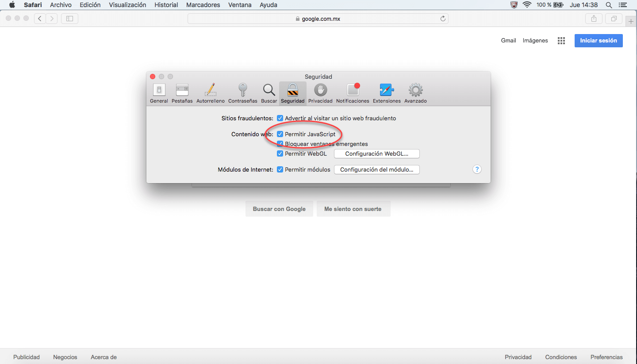The image size is (637, 364).
Task: Open the Acerca de footer link
Action: pyautogui.click(x=104, y=357)
